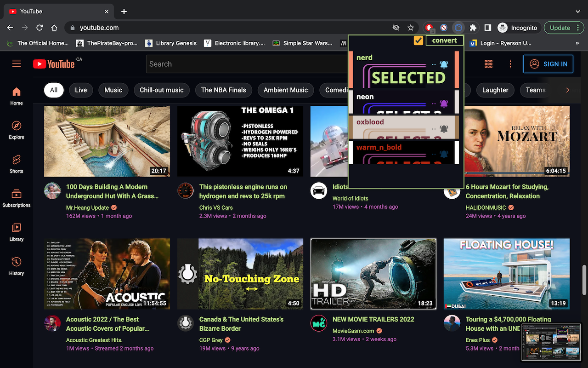Select the Laughter filter chip
Screen dimensions: 588x368
(x=495, y=90)
